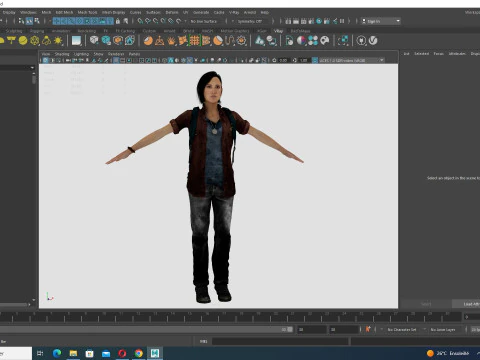Expand the left panel top dropdown arrow
The image size is (480, 360).
[x=32, y=68]
